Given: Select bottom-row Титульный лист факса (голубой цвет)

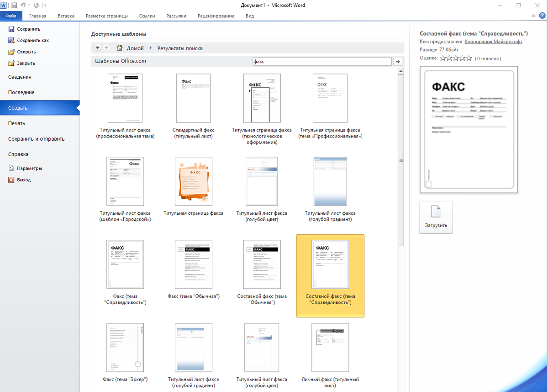Looking at the screenshot, I should (x=262, y=355).
